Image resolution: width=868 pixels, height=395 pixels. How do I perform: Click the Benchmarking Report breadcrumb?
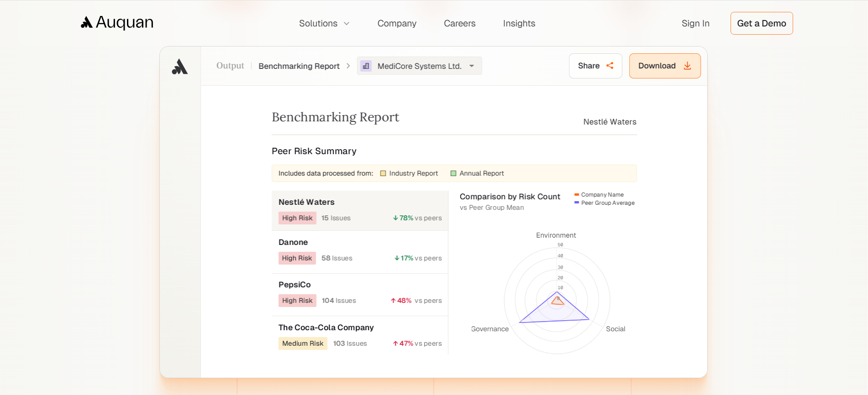coord(299,66)
